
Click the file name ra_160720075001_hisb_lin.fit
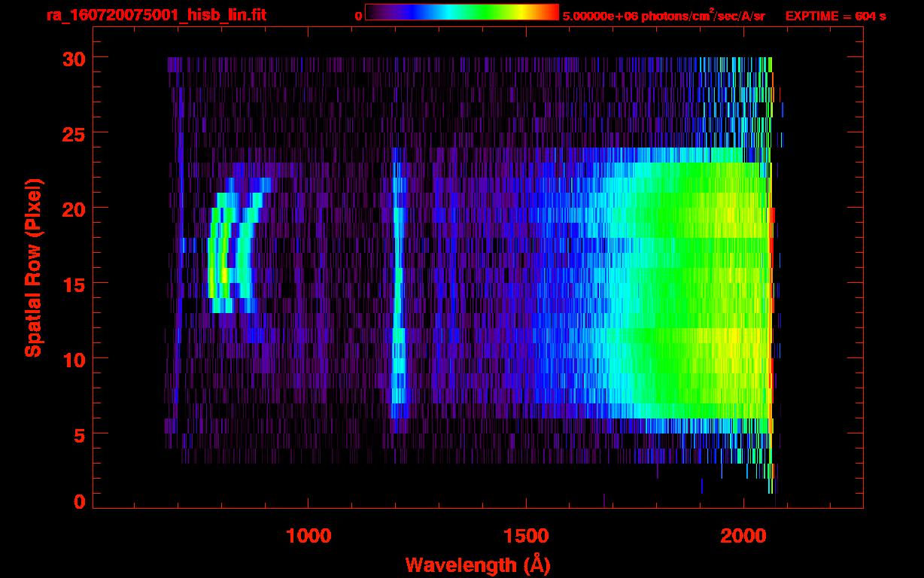(x=156, y=14)
